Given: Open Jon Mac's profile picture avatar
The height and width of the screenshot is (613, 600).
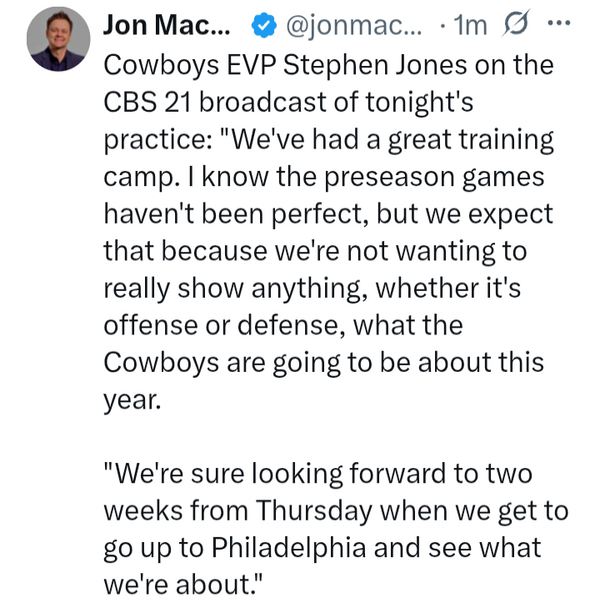Looking at the screenshot, I should (58, 39).
